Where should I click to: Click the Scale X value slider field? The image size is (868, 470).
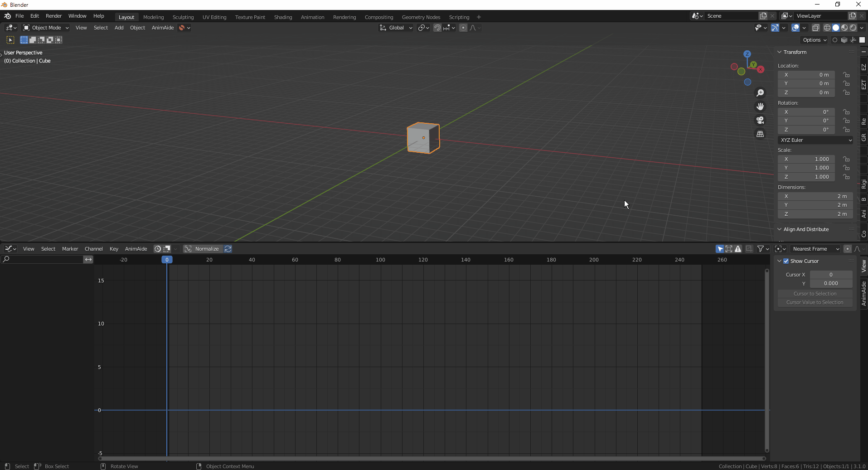(x=806, y=159)
